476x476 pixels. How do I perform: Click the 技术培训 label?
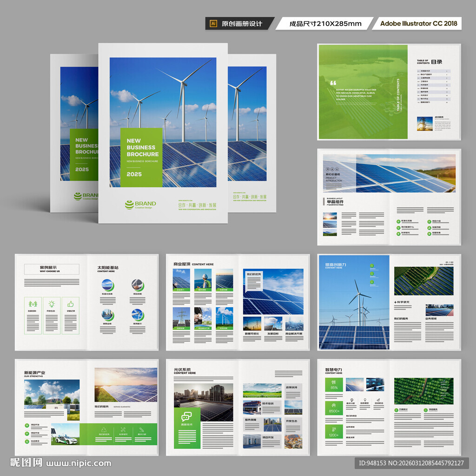tap(268, 403)
